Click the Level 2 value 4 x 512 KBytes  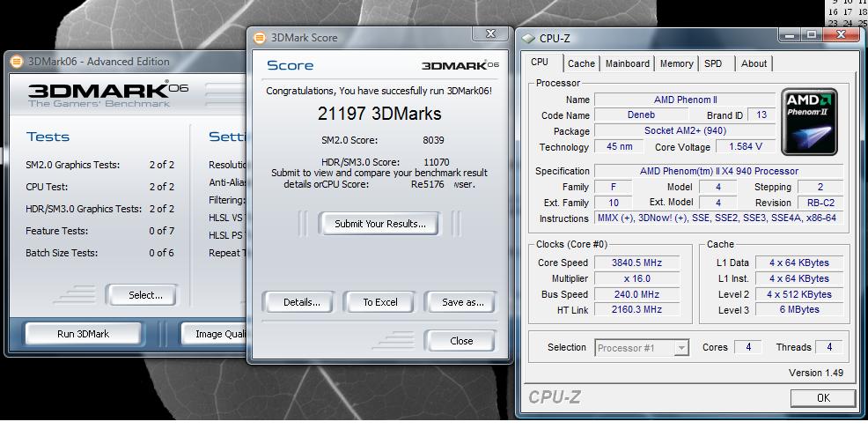[x=798, y=294]
